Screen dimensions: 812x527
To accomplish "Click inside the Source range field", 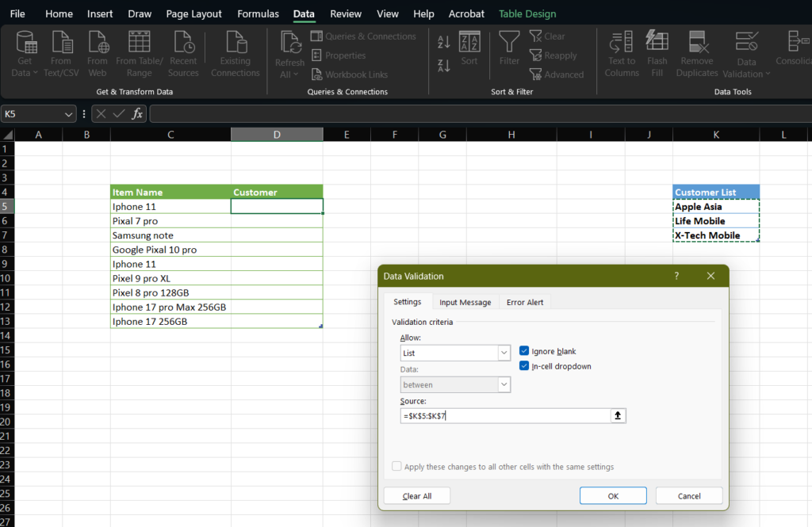I will (x=504, y=416).
